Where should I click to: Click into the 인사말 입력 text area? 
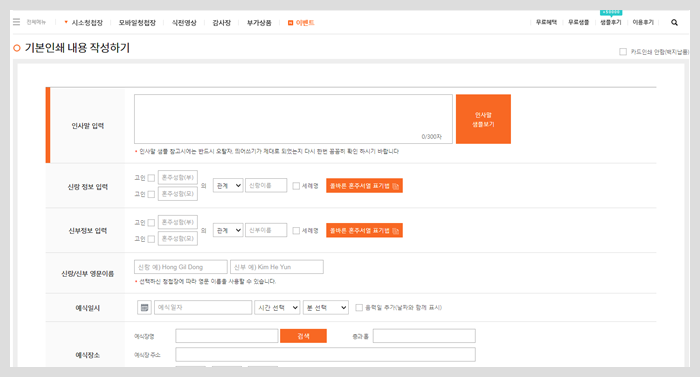click(293, 119)
